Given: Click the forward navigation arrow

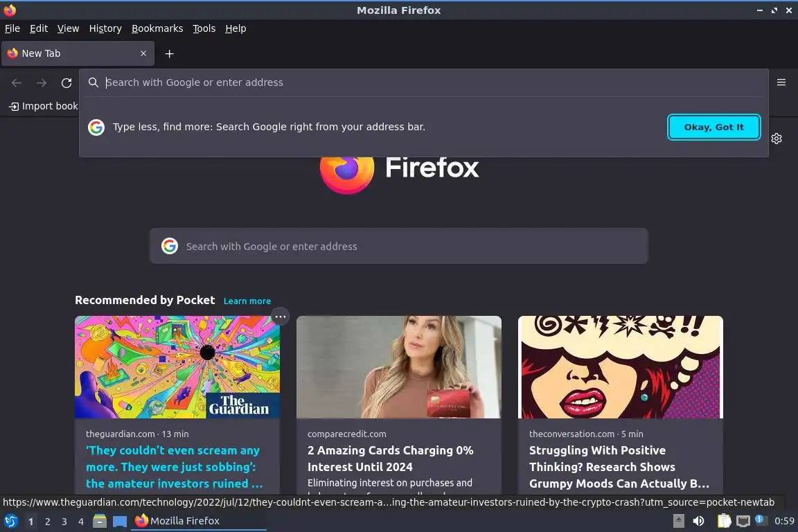Looking at the screenshot, I should 42,82.
